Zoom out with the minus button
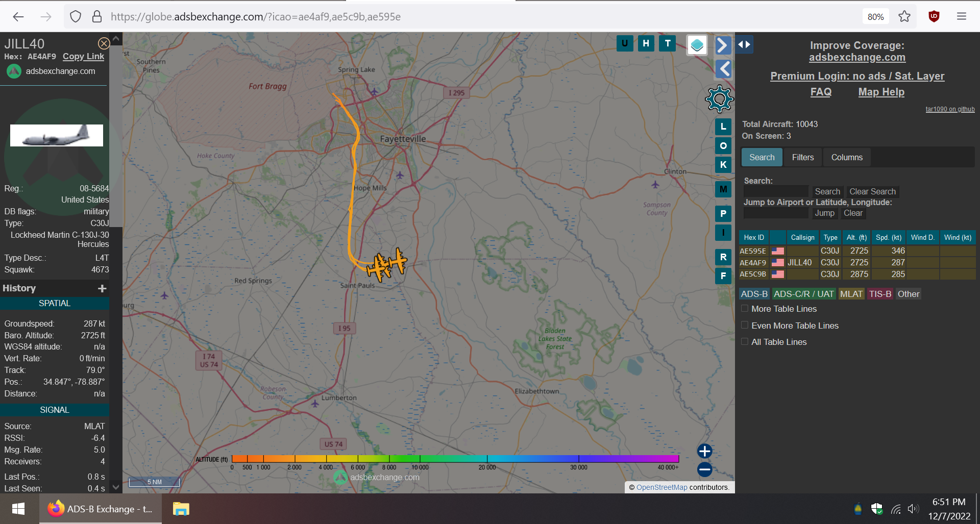Image resolution: width=980 pixels, height=524 pixels. tap(705, 469)
